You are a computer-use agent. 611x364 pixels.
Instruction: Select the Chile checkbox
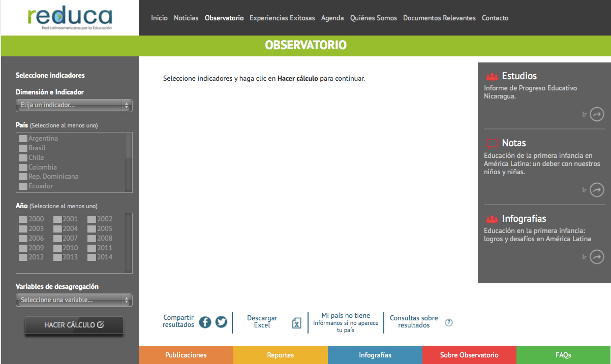pos(23,158)
